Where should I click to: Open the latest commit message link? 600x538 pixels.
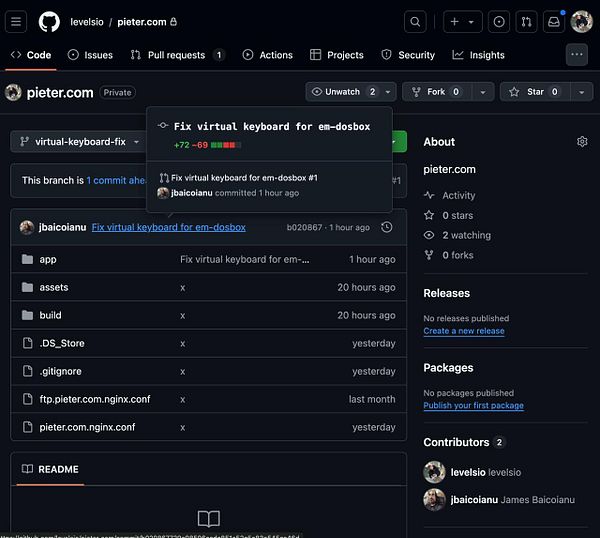[168, 227]
